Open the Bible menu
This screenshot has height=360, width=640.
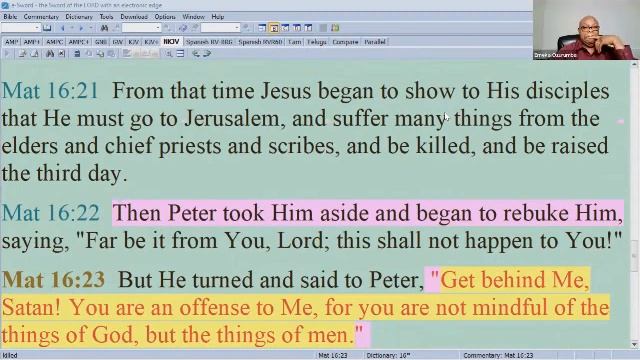10,17
